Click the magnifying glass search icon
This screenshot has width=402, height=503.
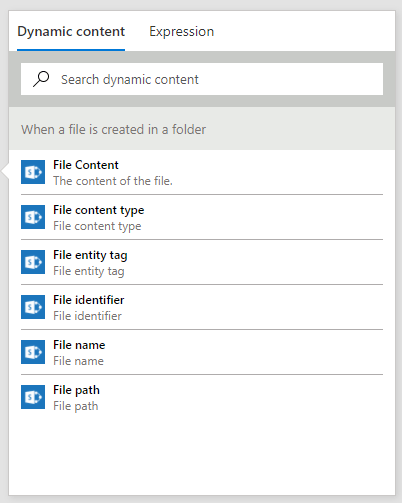click(x=41, y=79)
